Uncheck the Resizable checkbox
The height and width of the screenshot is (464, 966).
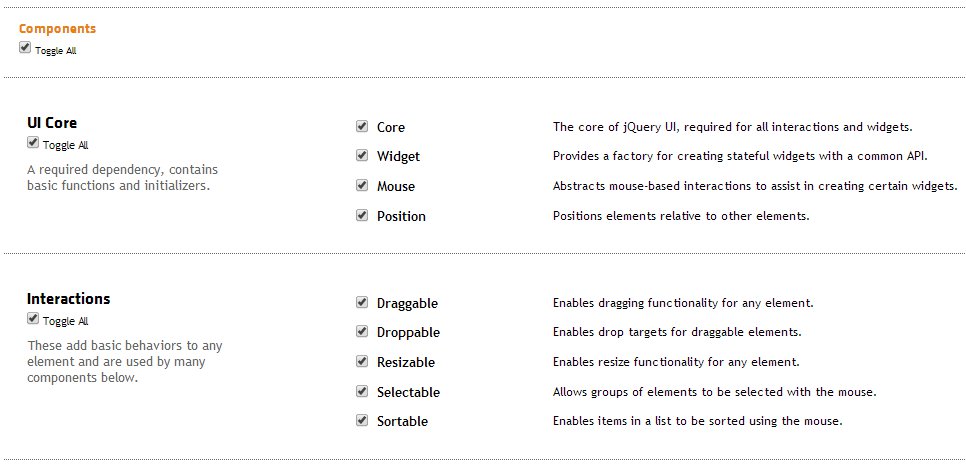coord(362,361)
